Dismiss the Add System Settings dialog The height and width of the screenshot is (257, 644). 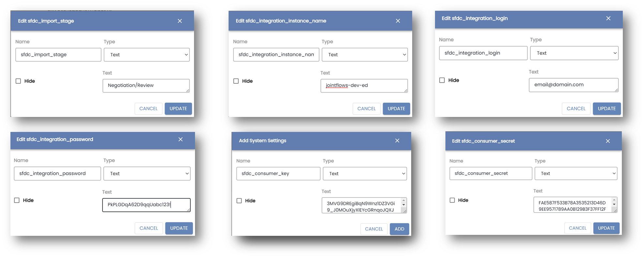click(x=397, y=140)
